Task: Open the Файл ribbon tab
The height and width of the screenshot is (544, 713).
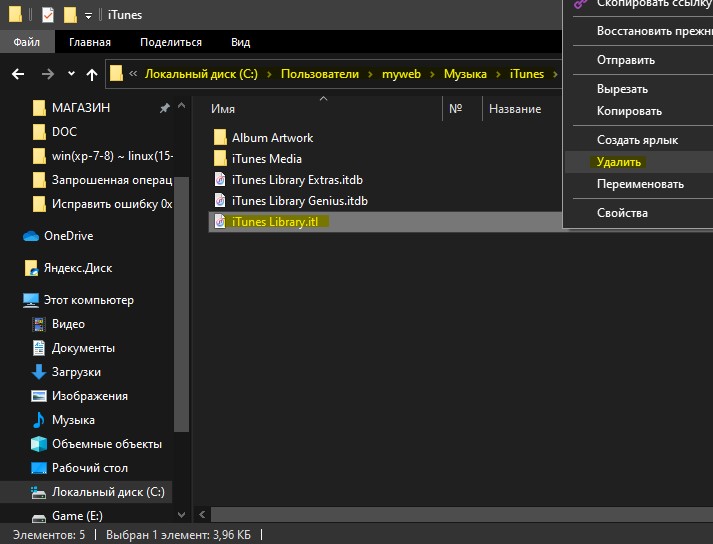Action: (x=27, y=42)
